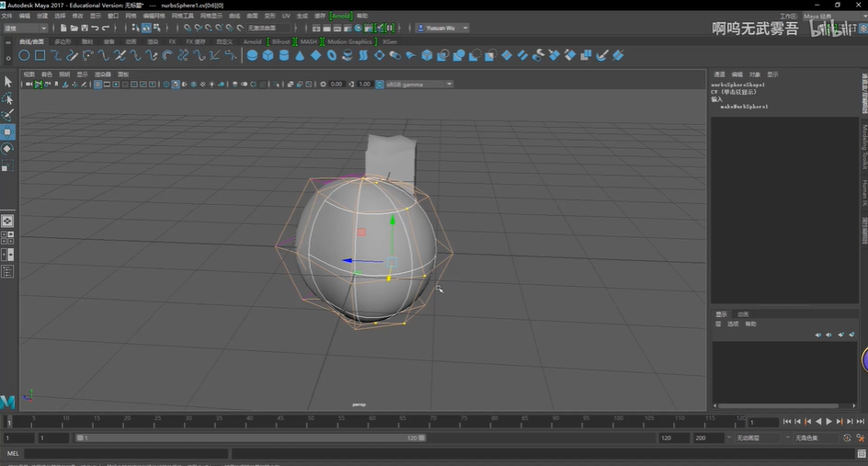Pick the Three Point Arc tool icon
Screen dimensions: 868x466
(87, 55)
